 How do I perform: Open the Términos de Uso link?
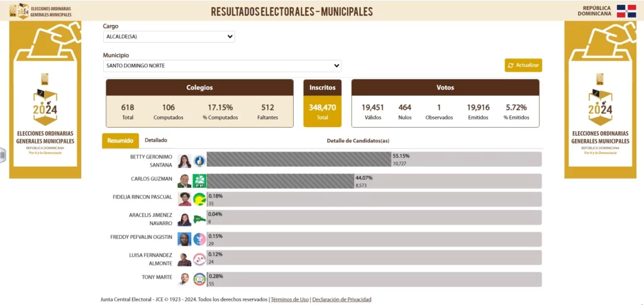pos(289,299)
